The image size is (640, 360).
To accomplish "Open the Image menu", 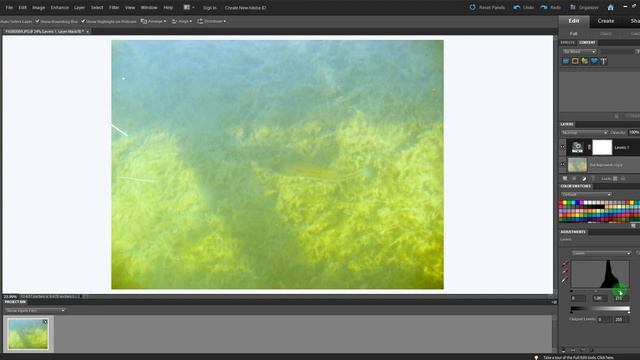I will [38, 7].
